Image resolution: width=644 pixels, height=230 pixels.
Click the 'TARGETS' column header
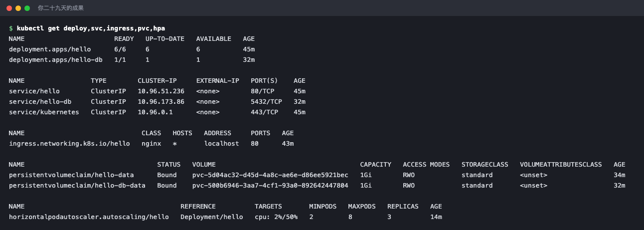[268, 207]
